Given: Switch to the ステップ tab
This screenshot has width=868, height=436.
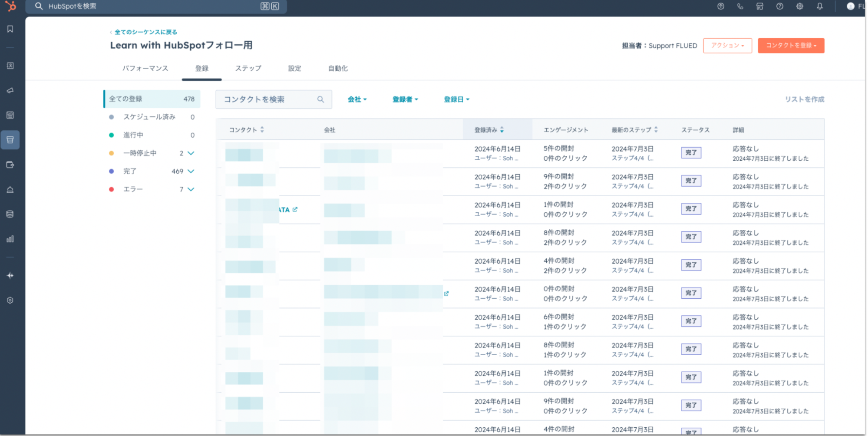Looking at the screenshot, I should point(248,68).
